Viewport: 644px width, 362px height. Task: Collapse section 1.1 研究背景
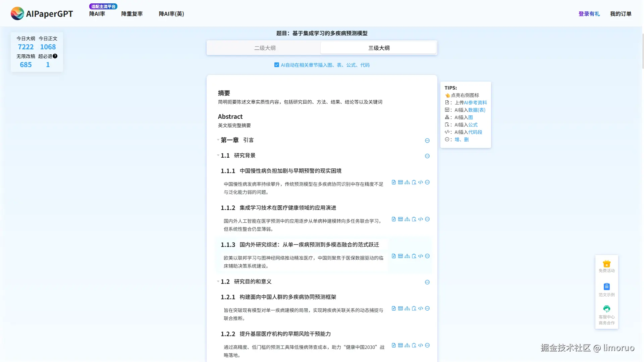(x=218, y=156)
